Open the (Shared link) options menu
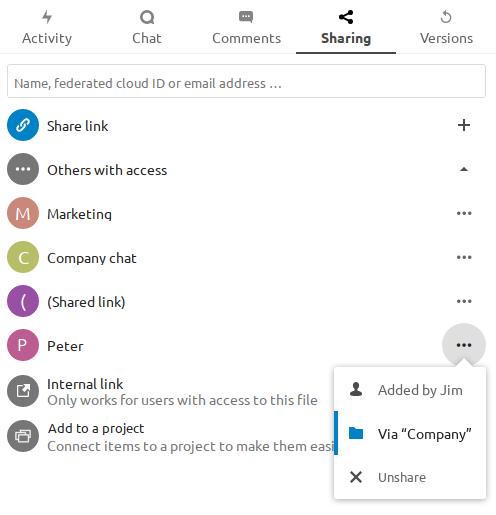496x515 pixels. click(x=464, y=301)
